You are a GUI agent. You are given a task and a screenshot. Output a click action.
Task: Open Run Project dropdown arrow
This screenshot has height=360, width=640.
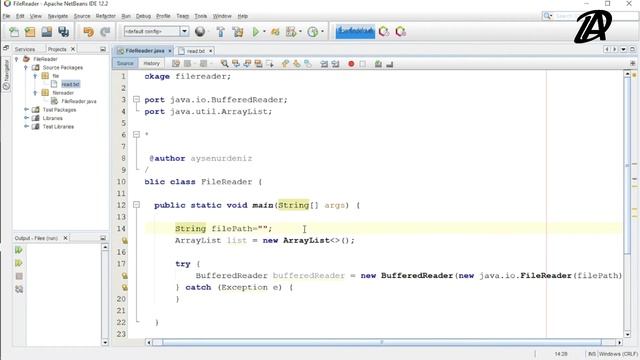point(264,31)
